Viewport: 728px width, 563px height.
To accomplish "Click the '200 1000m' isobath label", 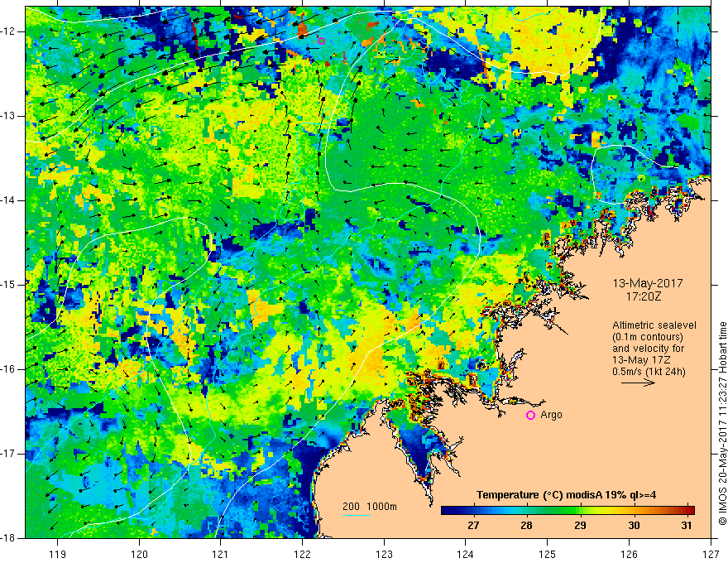I will click(x=370, y=507).
